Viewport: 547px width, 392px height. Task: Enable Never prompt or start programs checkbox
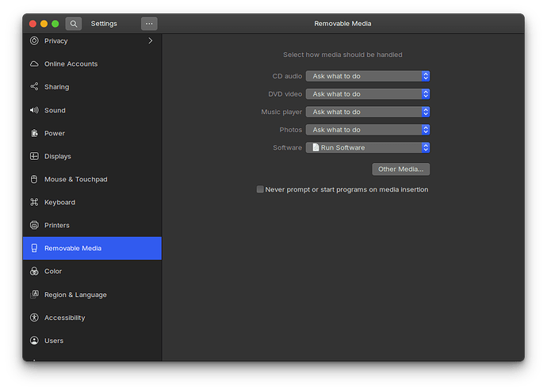(260, 189)
